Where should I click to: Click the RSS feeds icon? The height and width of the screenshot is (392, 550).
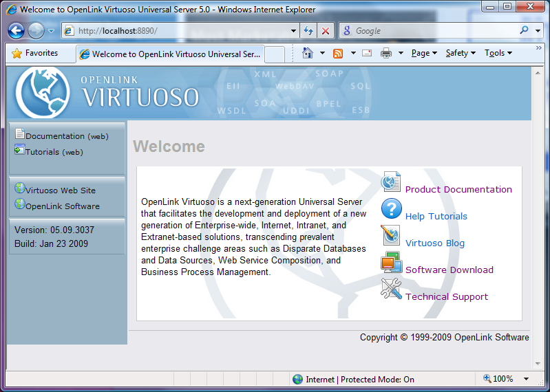coord(338,53)
